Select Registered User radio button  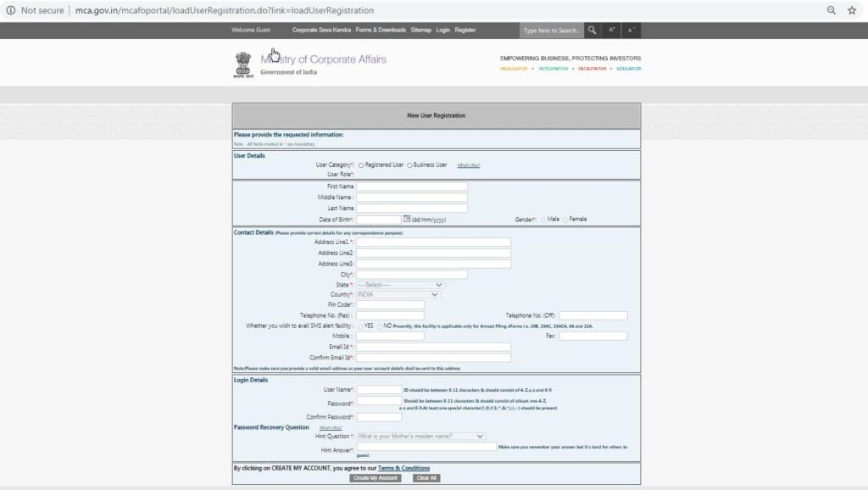(x=361, y=165)
